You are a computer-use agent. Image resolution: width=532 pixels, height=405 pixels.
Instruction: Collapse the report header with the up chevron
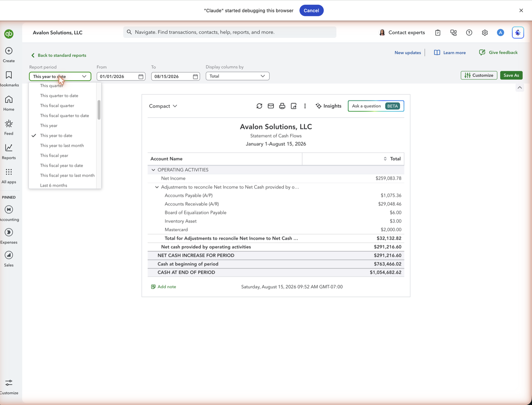pos(520,88)
